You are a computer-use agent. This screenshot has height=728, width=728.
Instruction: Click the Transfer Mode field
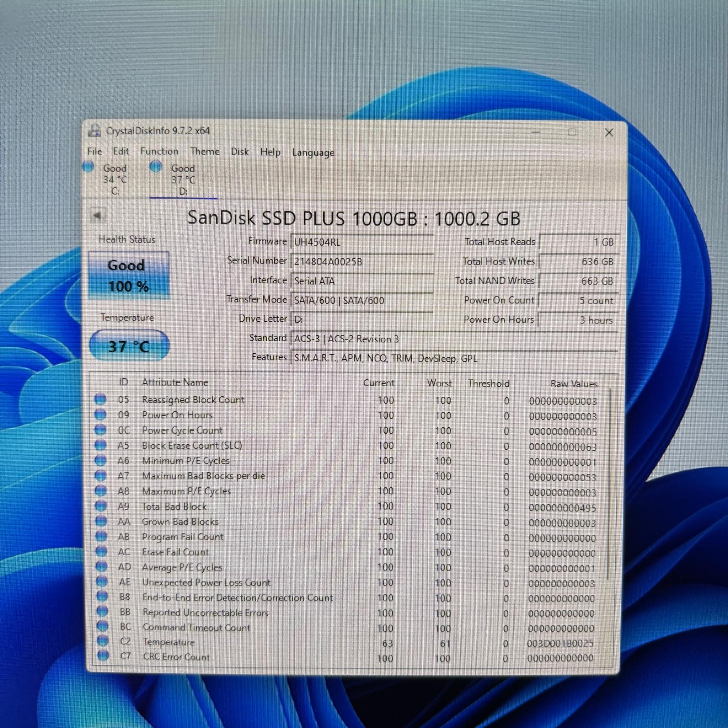tap(362, 300)
